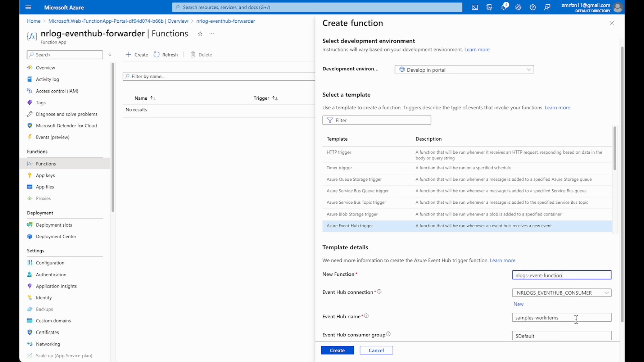Viewport: 644px width, 362px height.
Task: Focus the New Function name field
Action: click(561, 275)
